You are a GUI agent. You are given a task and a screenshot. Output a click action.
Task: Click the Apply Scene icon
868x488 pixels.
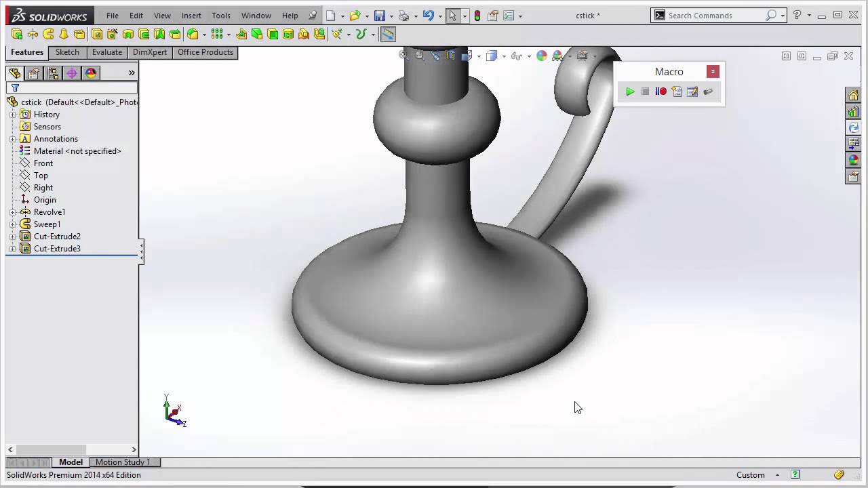pyautogui.click(x=557, y=56)
